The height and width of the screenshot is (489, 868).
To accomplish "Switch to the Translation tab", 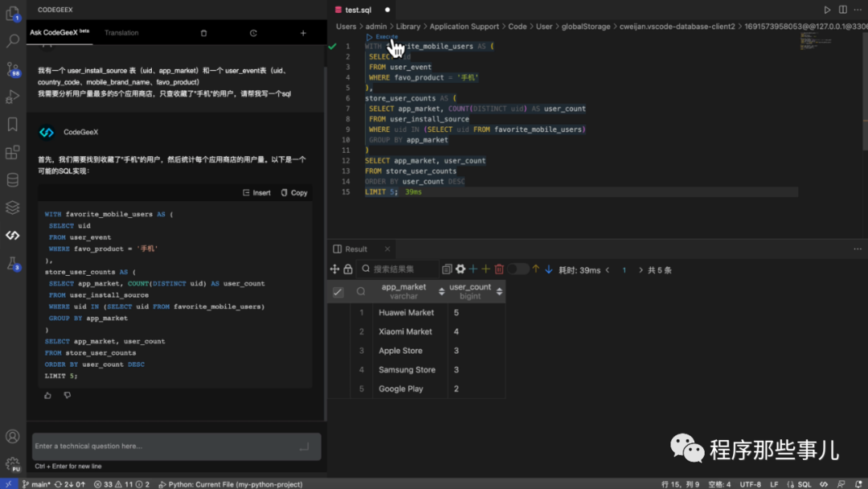I will coord(121,32).
